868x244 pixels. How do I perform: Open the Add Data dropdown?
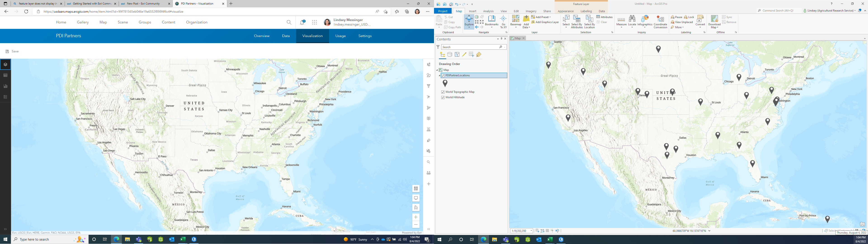[526, 22]
